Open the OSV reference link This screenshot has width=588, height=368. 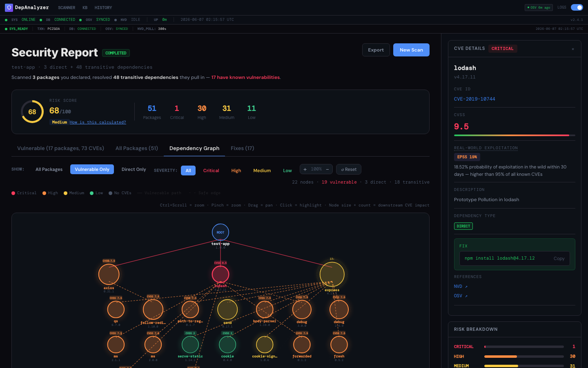[461, 296]
